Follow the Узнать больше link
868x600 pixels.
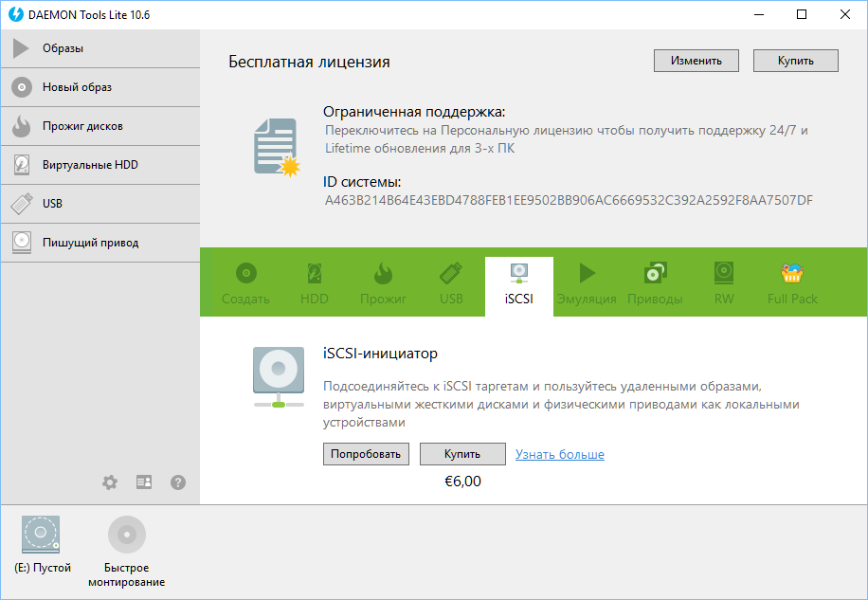coord(560,454)
